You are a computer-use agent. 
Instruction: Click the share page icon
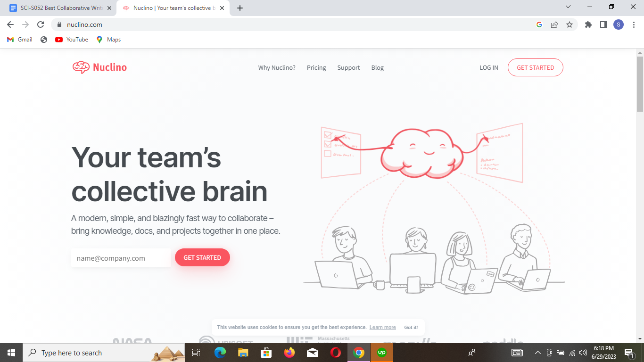(554, 25)
